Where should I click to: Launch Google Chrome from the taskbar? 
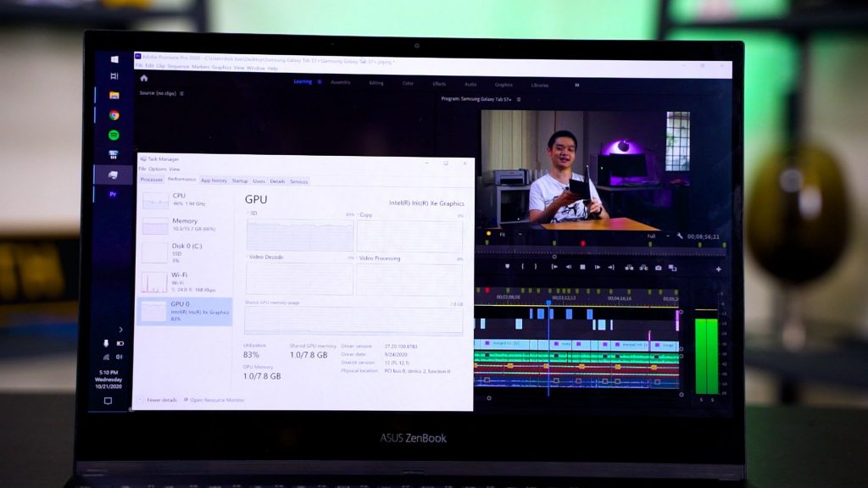click(x=114, y=115)
